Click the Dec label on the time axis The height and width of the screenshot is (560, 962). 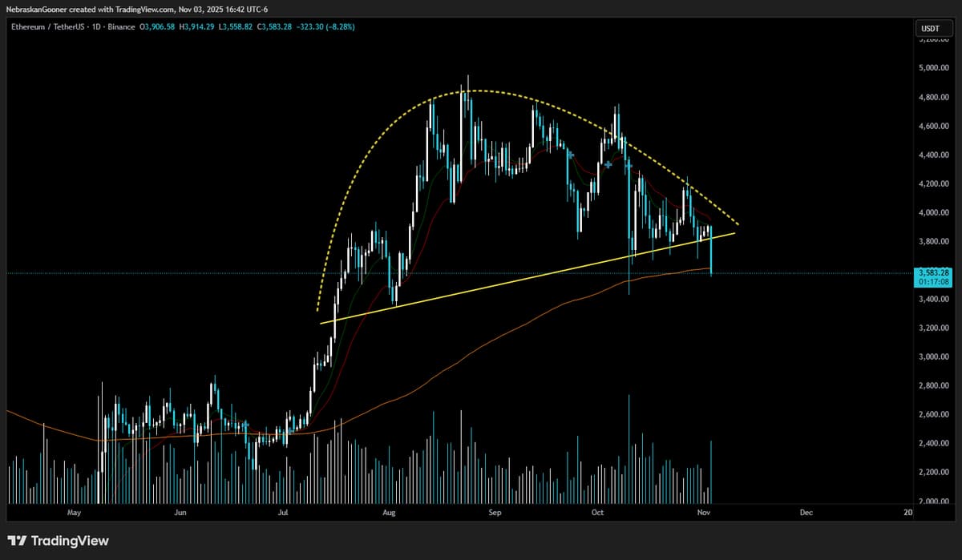coord(806,511)
